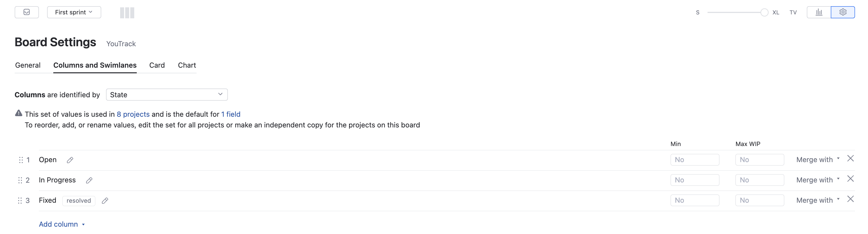Click the pencil icon beside the Fixed column

tap(105, 201)
